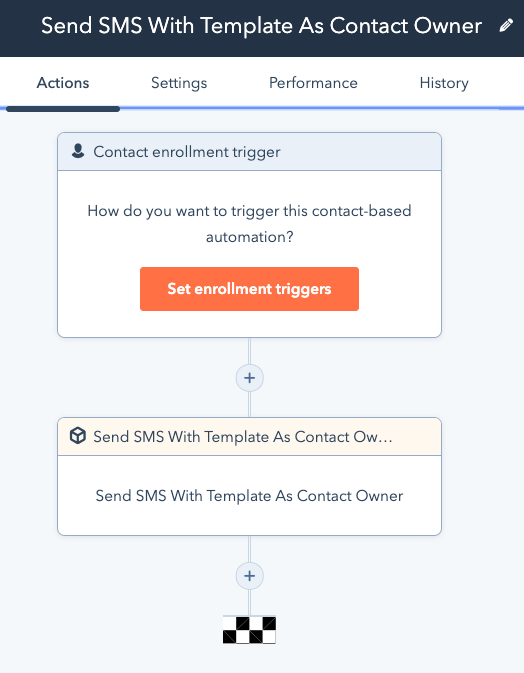Image resolution: width=524 pixels, height=673 pixels.
Task: View the History tab
Action: coord(444,83)
